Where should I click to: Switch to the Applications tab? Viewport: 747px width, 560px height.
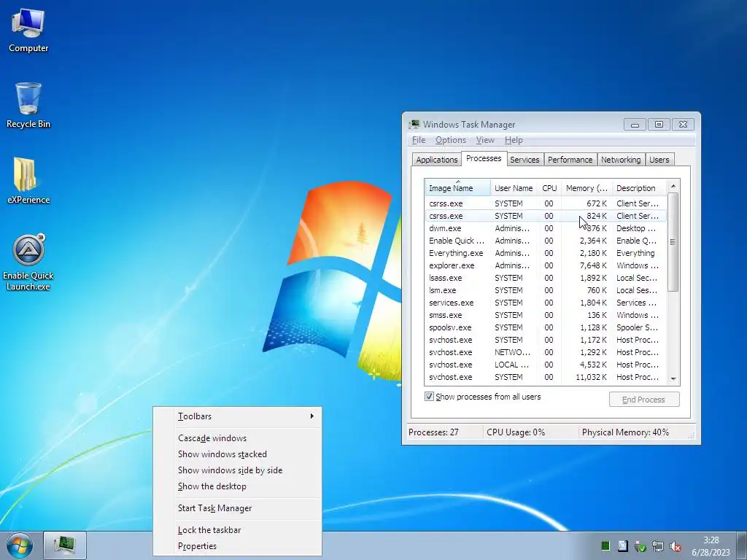pyautogui.click(x=436, y=160)
